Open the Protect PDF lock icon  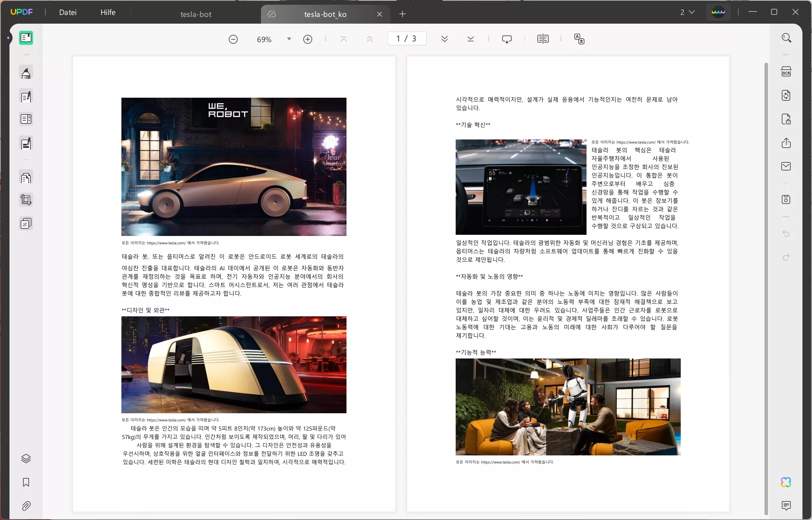pos(786,119)
